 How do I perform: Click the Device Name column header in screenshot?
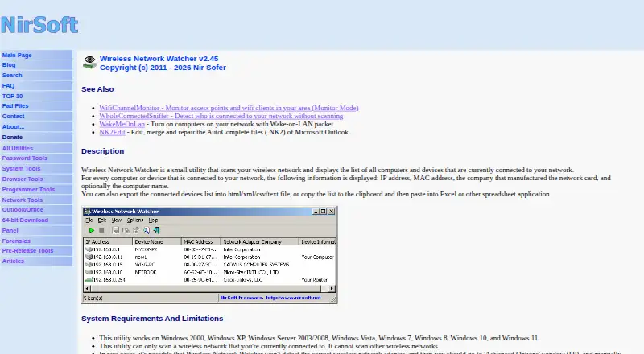tap(157, 242)
